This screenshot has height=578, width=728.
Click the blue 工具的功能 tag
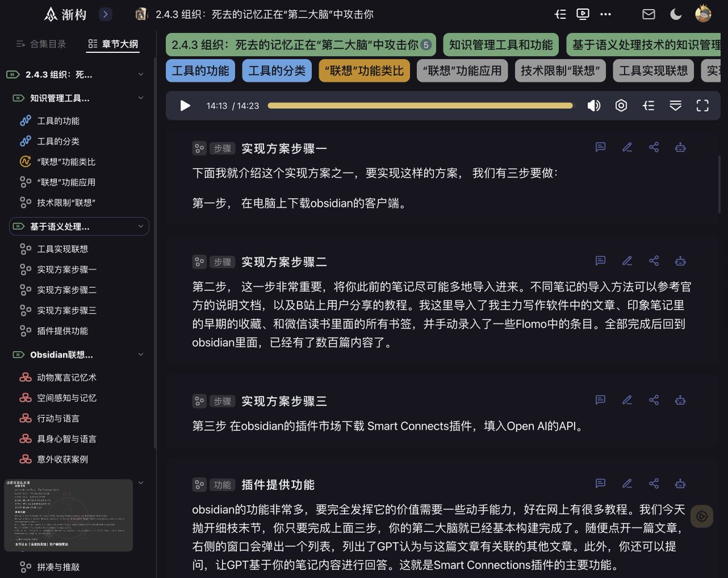coord(200,70)
